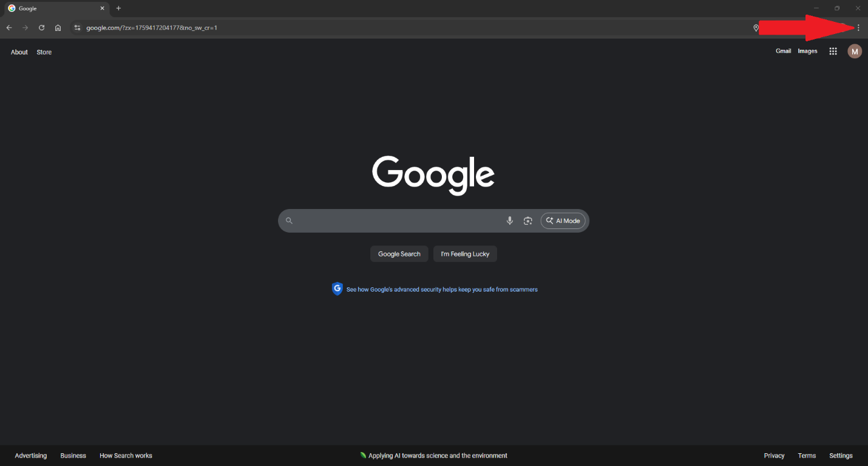868x466 pixels.
Task: Open the Terms footer link
Action: coord(807,456)
